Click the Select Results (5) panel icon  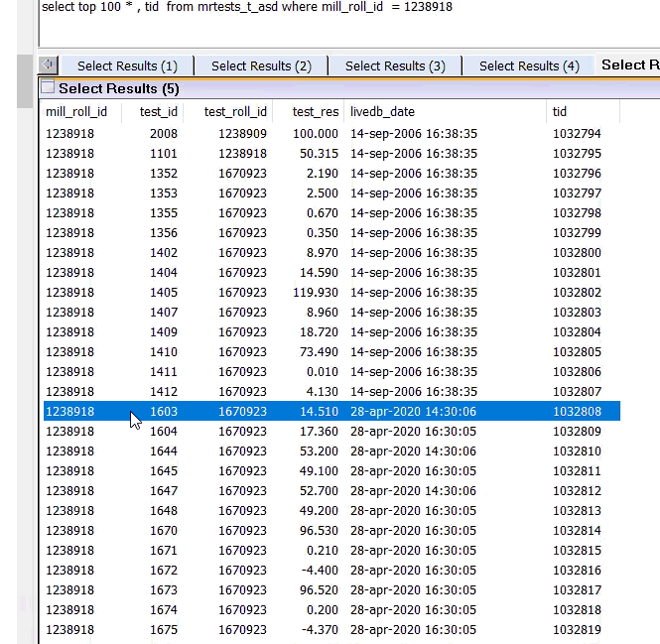(48, 87)
